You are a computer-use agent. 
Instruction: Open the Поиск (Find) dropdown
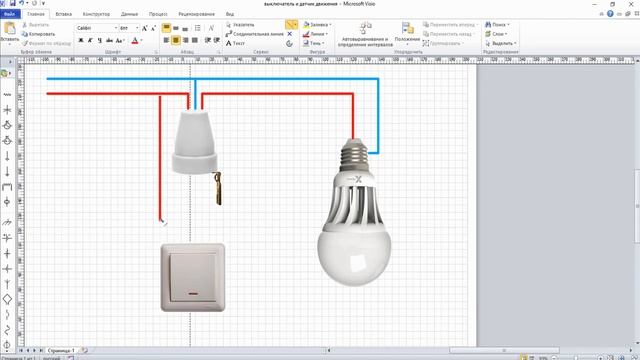click(497, 24)
